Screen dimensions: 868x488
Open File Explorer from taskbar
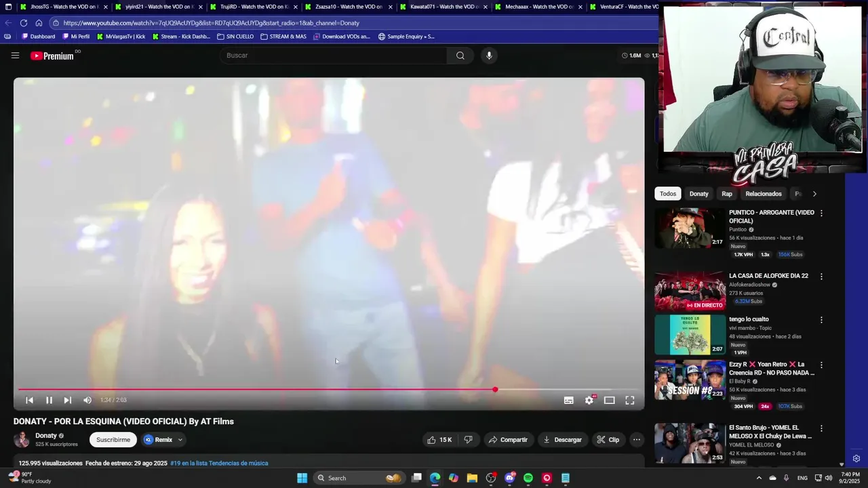pos(472,478)
